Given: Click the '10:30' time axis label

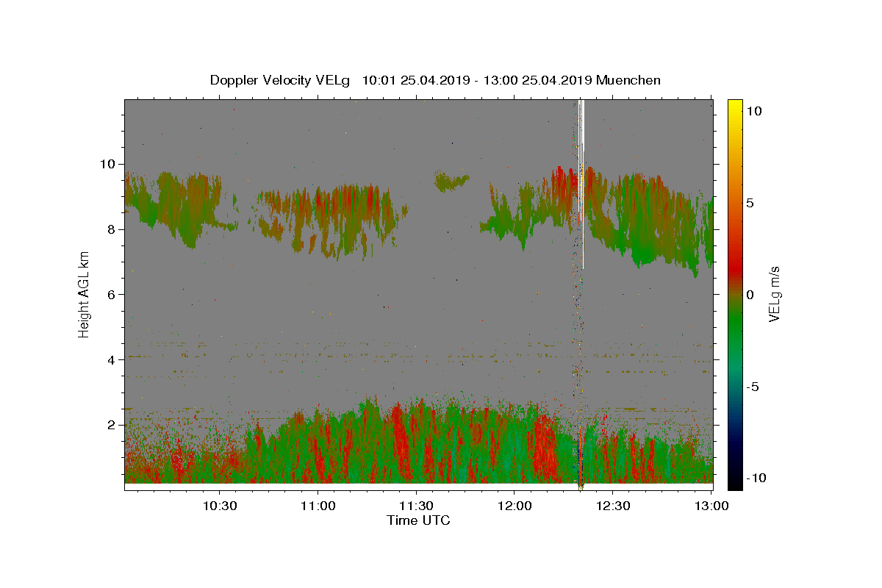Looking at the screenshot, I should click(x=220, y=506).
